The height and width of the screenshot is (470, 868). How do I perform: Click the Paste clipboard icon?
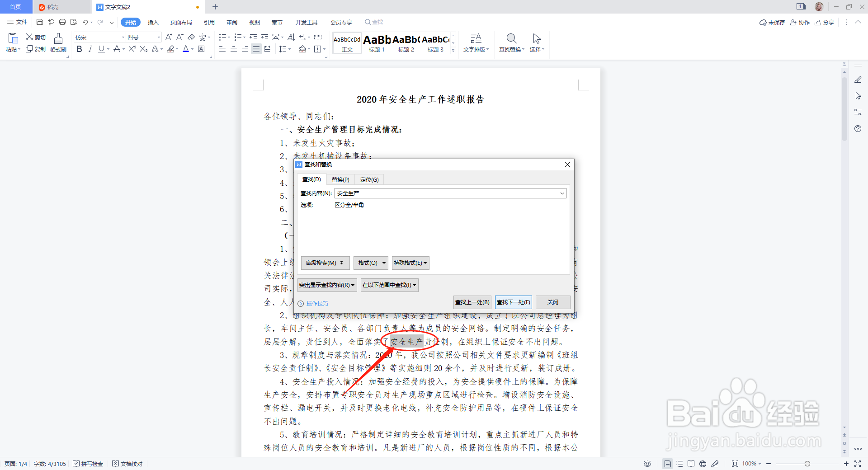point(13,38)
